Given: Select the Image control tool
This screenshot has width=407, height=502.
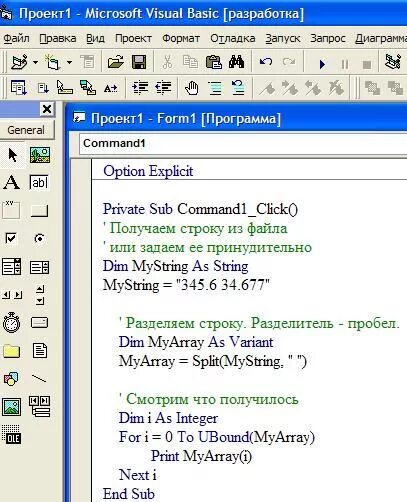Looking at the screenshot, I should point(12,407).
